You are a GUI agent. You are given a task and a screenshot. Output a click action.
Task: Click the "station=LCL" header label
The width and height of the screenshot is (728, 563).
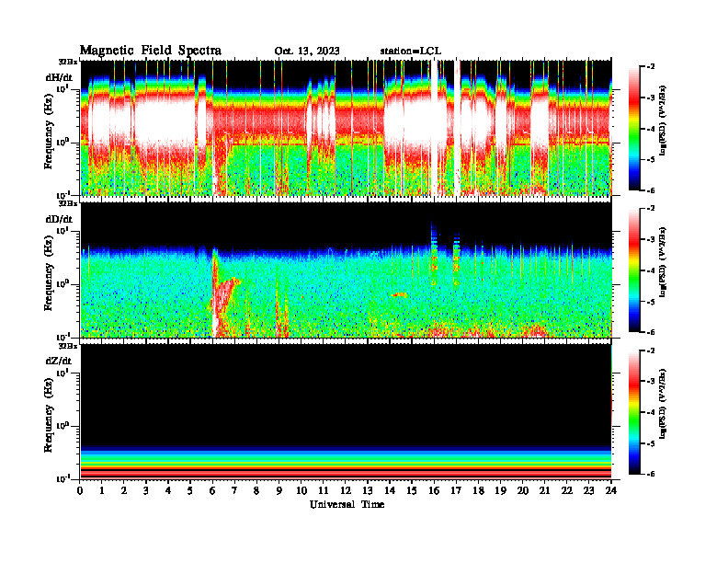[411, 51]
